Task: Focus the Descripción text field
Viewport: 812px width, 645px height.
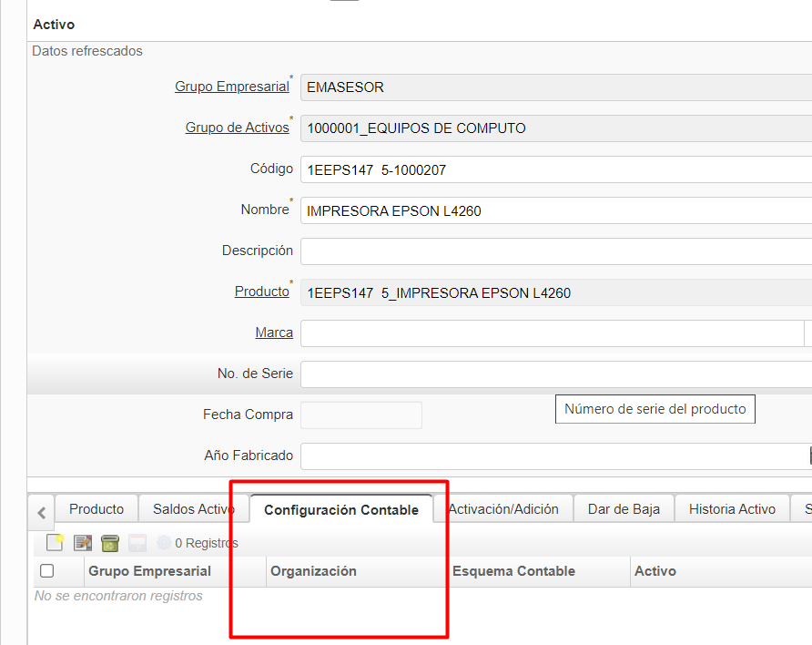Action: (x=555, y=251)
